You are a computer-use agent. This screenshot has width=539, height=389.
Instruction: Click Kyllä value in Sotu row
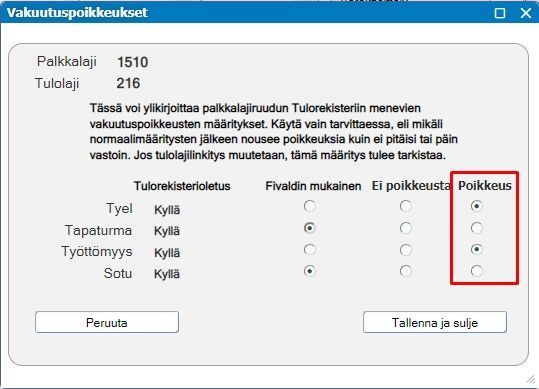tap(167, 274)
